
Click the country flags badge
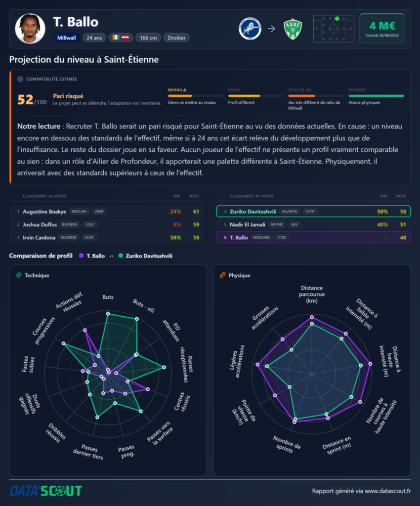[121, 38]
